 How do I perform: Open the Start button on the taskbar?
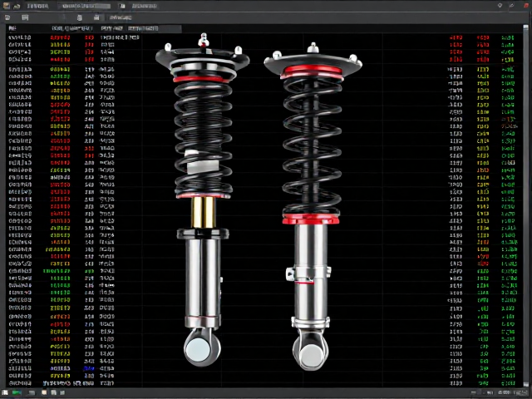(6, 392)
